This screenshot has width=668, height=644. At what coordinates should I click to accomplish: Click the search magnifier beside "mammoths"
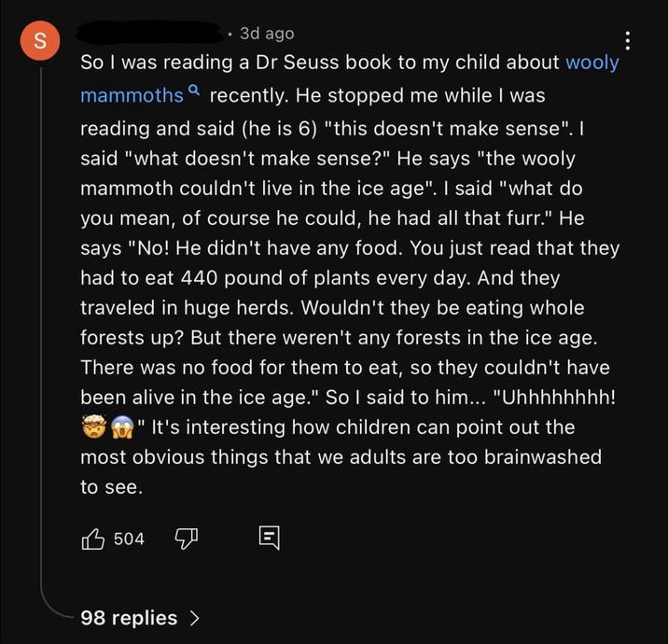coord(194,91)
